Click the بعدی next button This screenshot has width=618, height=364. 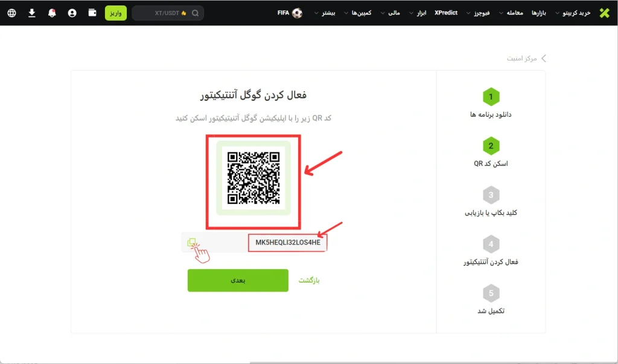(238, 280)
